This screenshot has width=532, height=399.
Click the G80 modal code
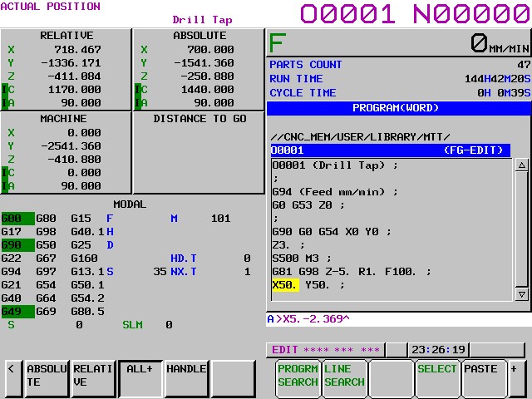coord(47,219)
